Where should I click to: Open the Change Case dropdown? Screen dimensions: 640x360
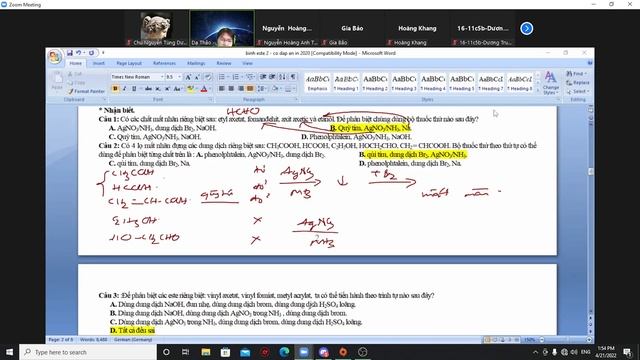coord(177,89)
